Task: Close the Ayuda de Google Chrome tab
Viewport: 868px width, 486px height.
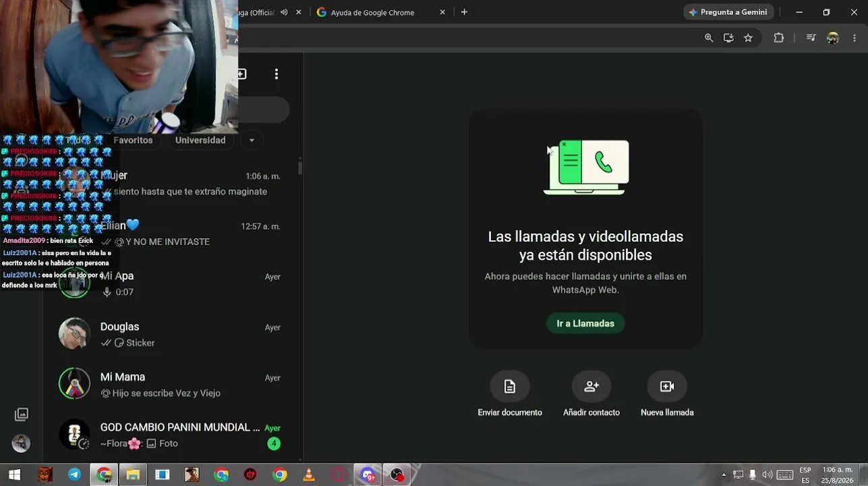Action: pos(442,12)
